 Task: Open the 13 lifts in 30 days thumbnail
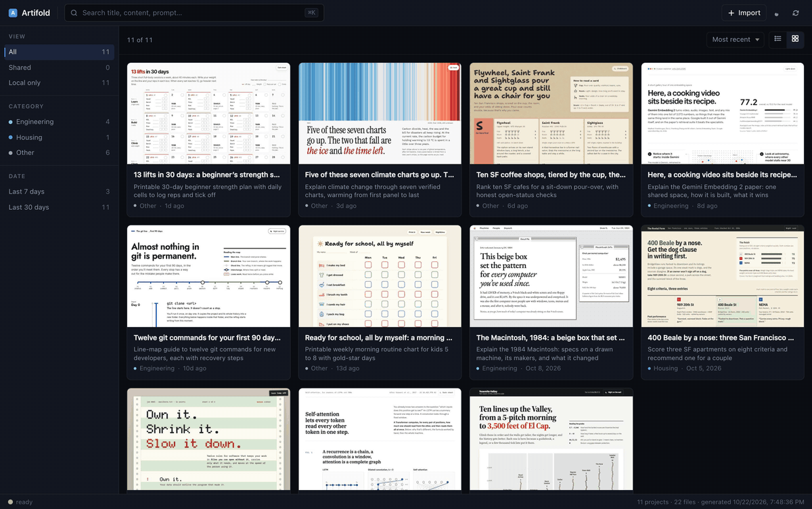tap(208, 113)
